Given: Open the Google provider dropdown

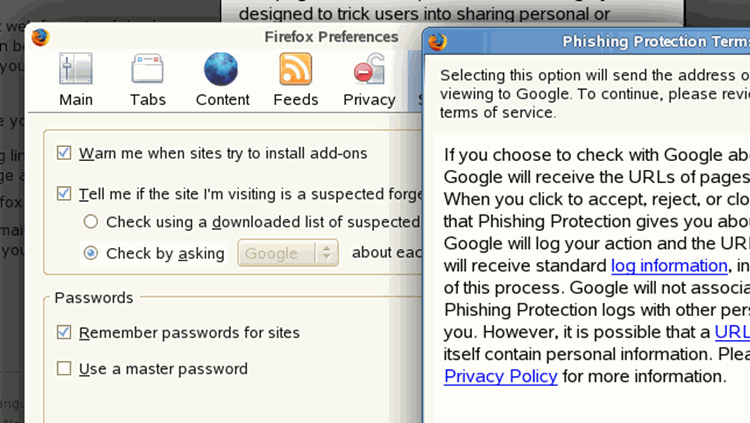Looking at the screenshot, I should click(x=288, y=253).
